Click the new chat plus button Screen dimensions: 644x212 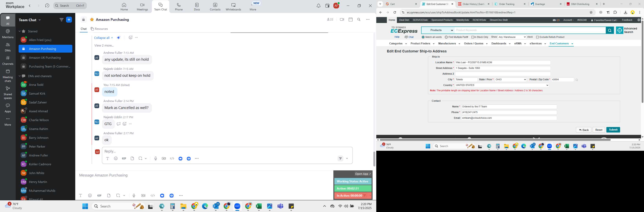[69, 20]
